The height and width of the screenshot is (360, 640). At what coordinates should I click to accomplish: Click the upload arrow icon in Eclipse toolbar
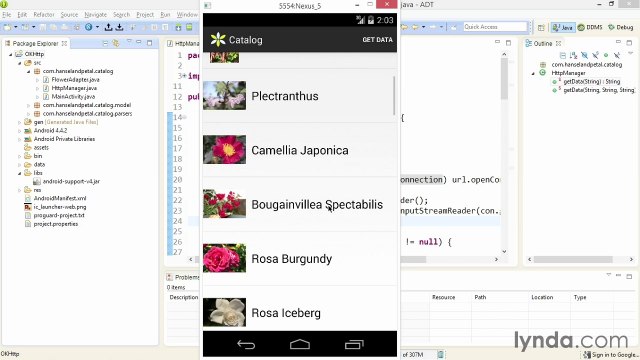tap(108, 27)
